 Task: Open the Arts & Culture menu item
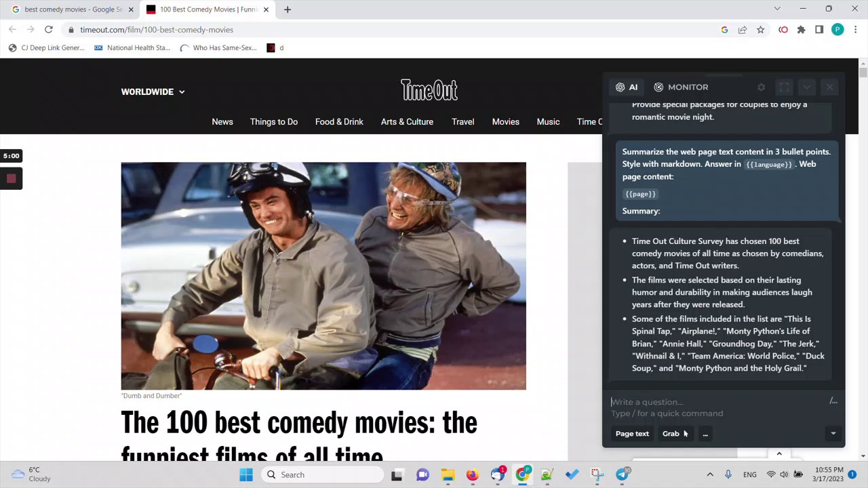[407, 122]
